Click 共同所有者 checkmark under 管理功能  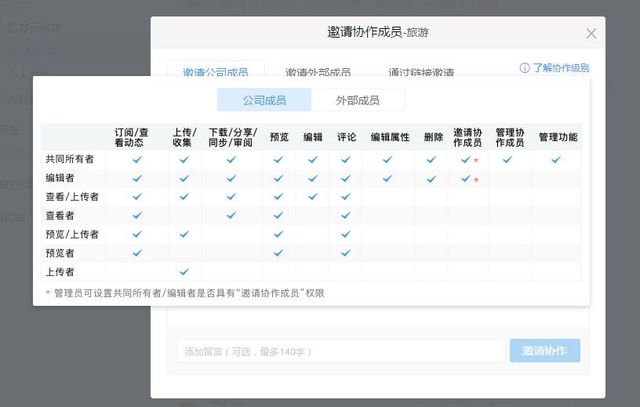[x=556, y=160]
